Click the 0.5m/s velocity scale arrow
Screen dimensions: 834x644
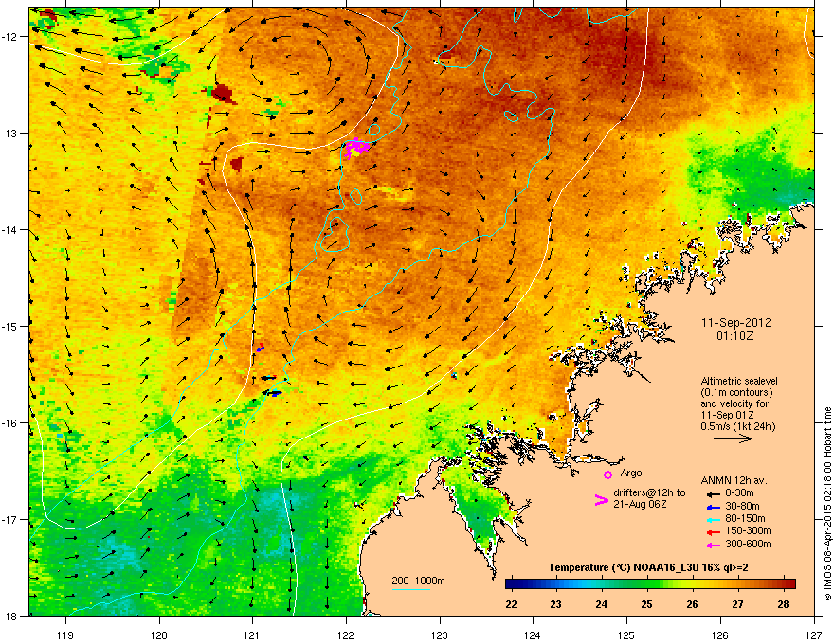tap(733, 438)
